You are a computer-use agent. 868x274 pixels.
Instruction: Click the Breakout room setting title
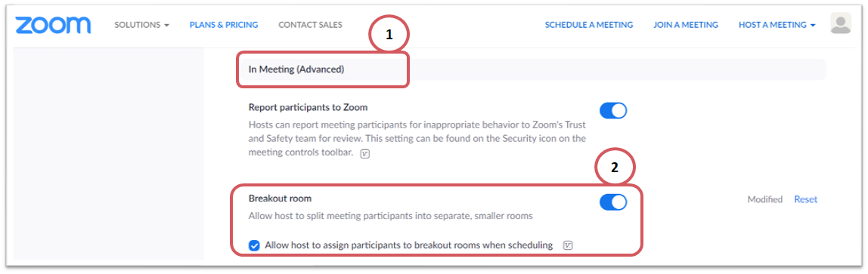click(x=280, y=198)
